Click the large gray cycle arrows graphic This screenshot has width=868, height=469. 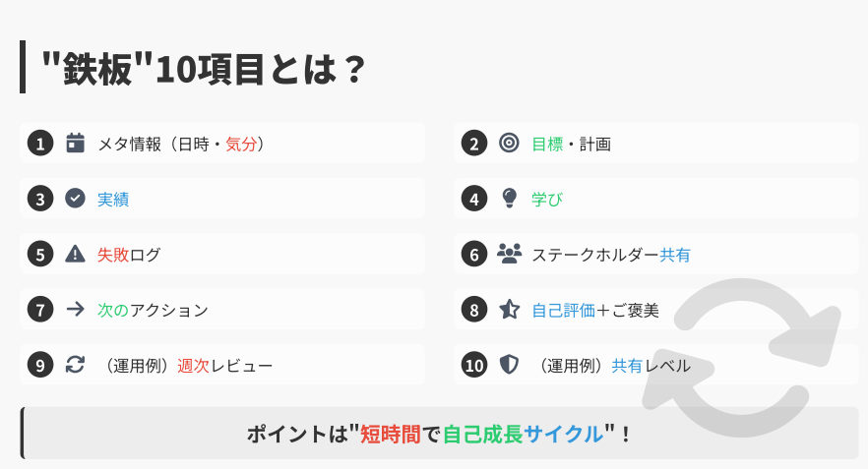pos(742,357)
